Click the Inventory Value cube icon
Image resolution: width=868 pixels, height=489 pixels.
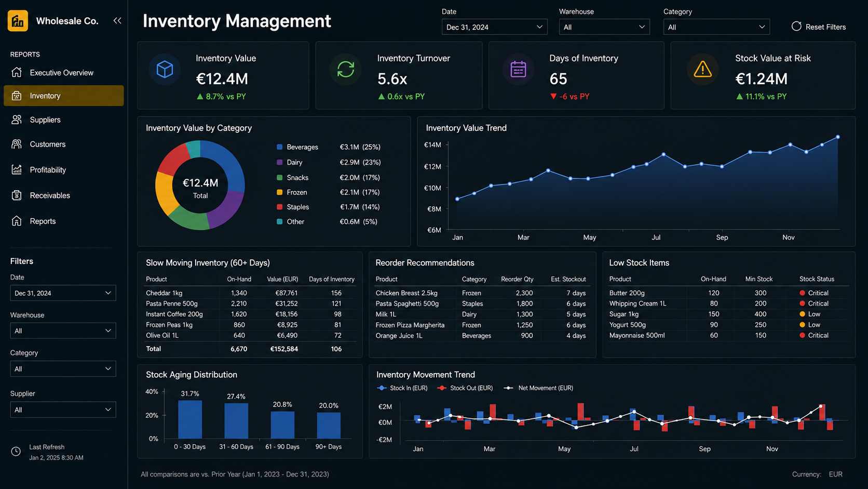pyautogui.click(x=165, y=69)
